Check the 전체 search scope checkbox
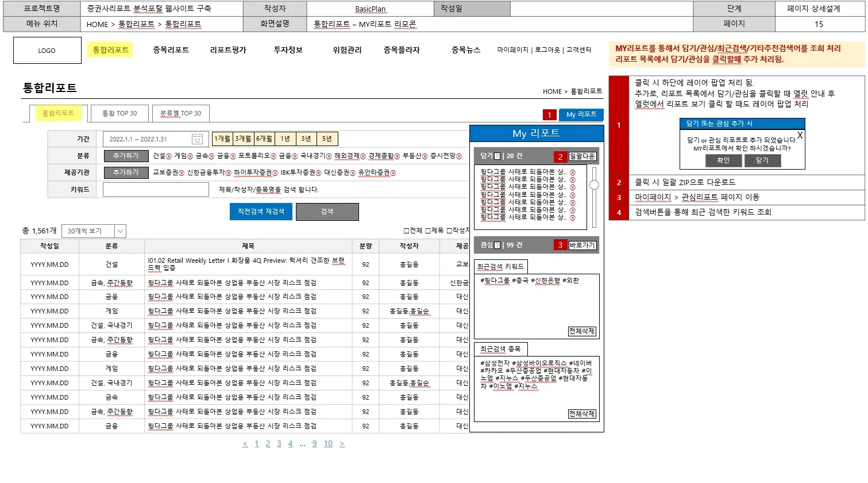Screen dimensions: 868x483 point(406,231)
